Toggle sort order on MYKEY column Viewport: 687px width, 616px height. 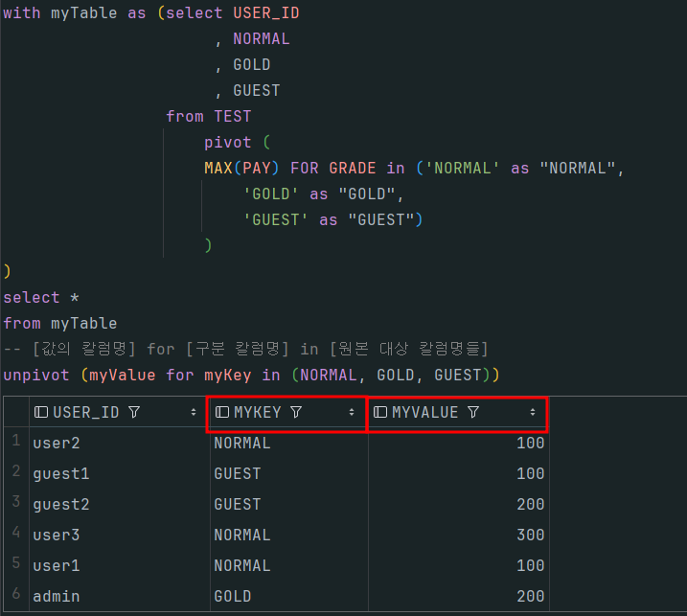(352, 412)
